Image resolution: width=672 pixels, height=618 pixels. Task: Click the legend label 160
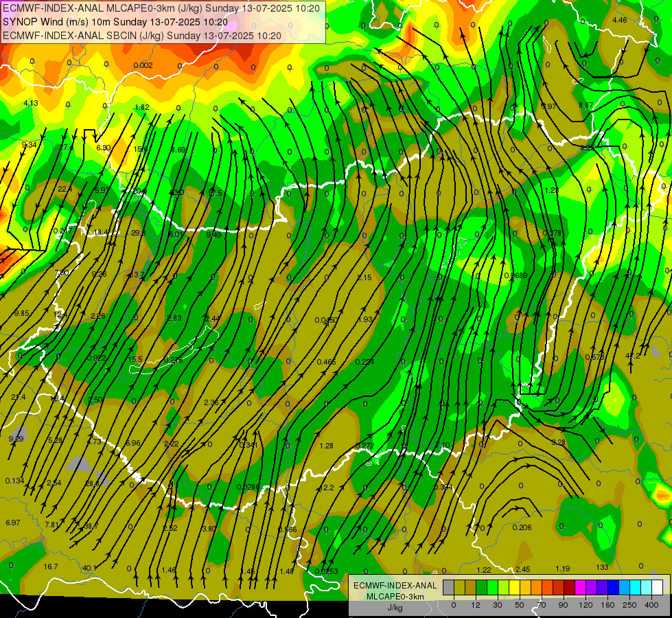coord(607,605)
